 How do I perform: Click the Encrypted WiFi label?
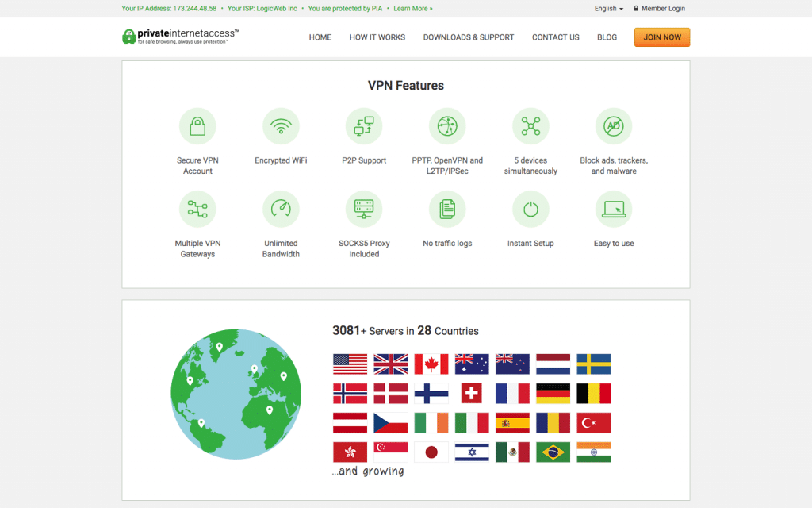[x=281, y=160]
